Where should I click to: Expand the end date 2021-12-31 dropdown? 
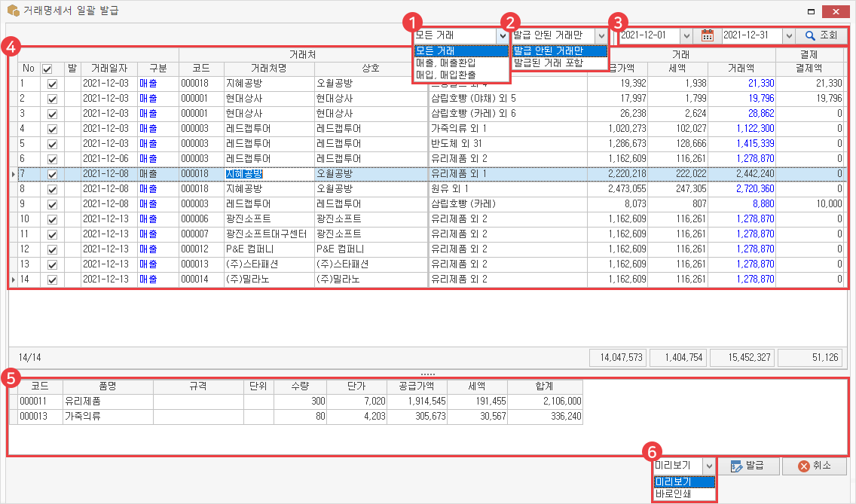788,35
